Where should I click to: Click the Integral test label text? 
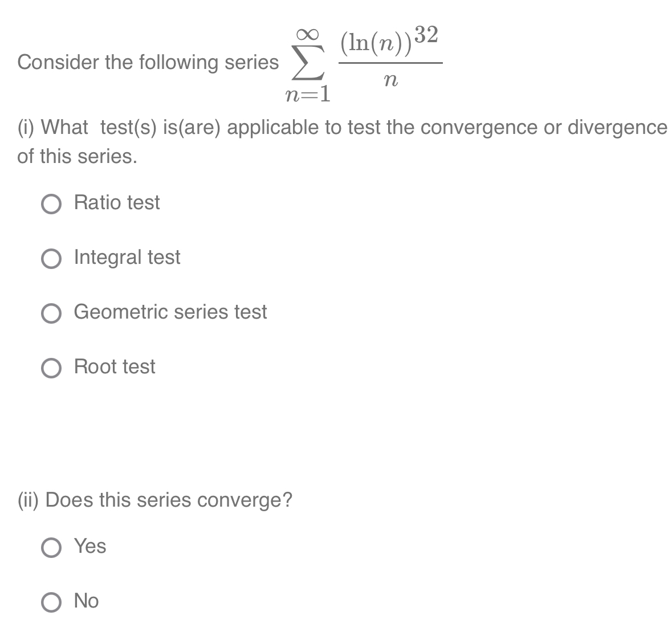click(127, 258)
